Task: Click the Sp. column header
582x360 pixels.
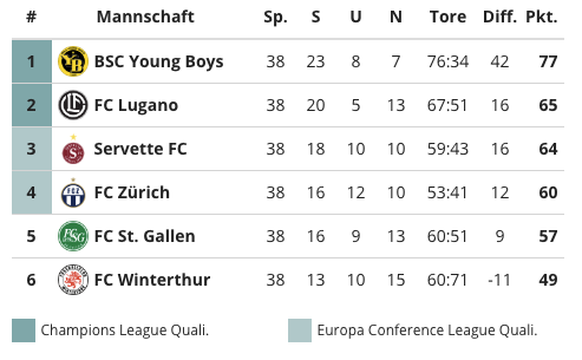Action: pos(275,17)
